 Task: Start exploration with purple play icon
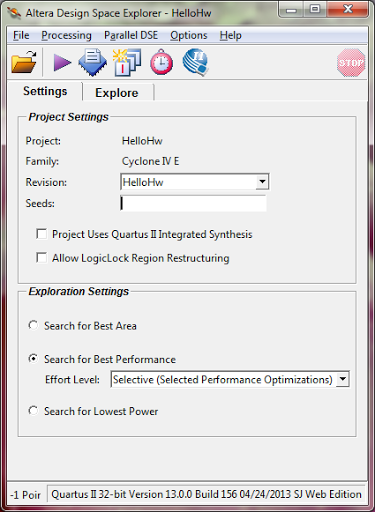(x=62, y=62)
